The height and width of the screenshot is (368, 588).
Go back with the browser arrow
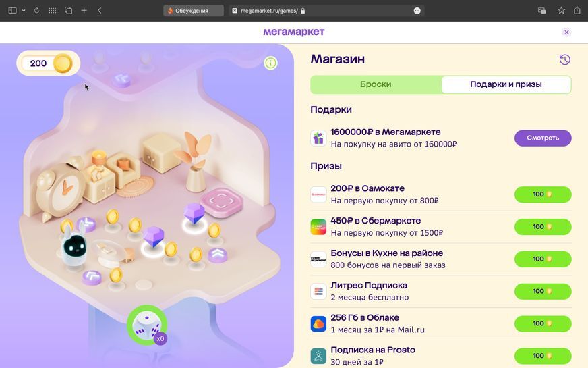99,11
